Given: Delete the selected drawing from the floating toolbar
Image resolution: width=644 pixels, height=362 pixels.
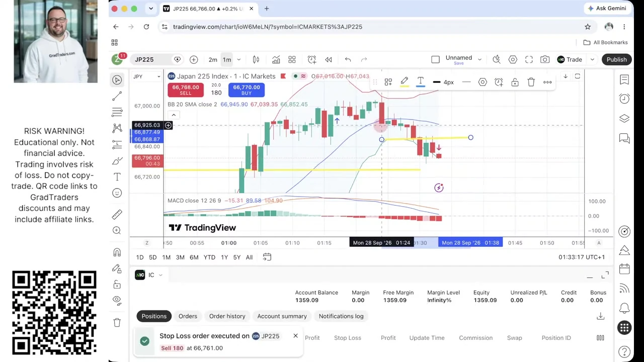Looking at the screenshot, I should click(531, 82).
